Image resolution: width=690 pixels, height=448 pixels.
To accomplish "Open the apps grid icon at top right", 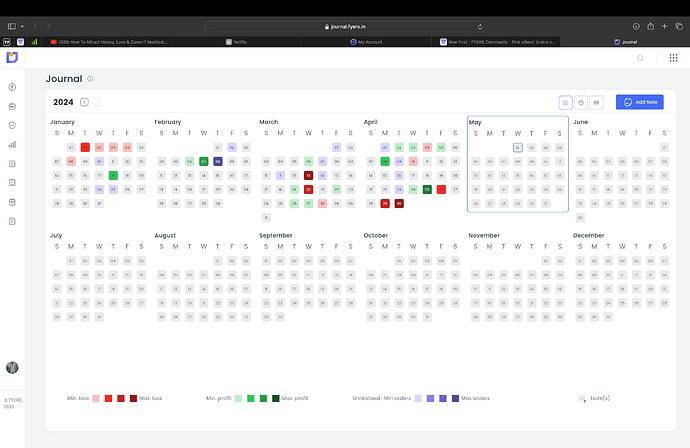I will tap(673, 58).
